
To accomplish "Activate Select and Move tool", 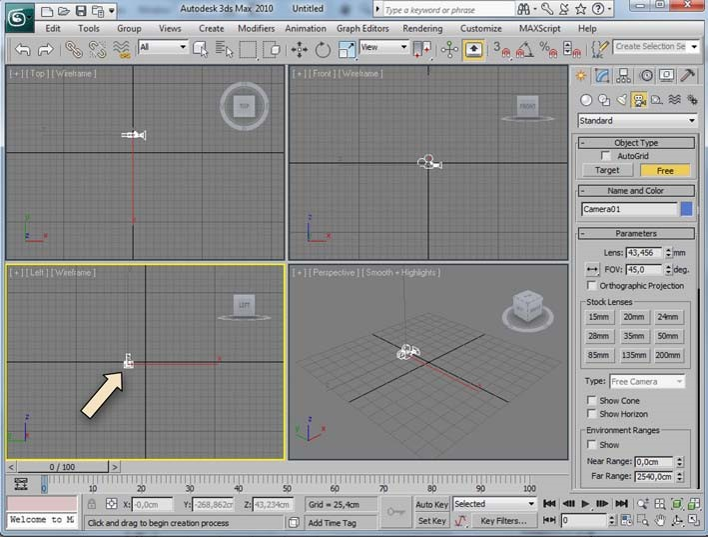I will [299, 49].
